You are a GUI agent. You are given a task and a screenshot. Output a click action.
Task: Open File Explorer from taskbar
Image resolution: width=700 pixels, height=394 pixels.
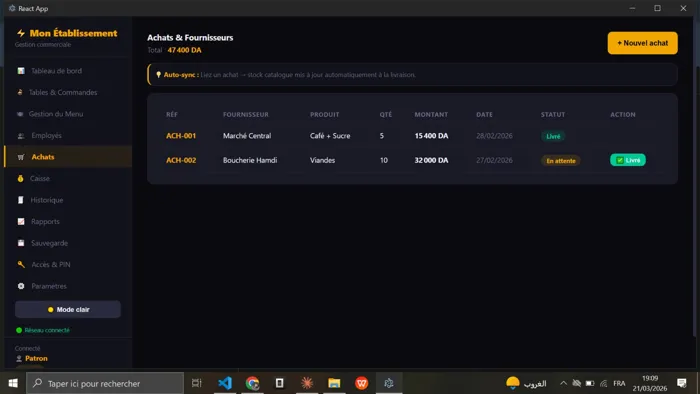coord(334,383)
